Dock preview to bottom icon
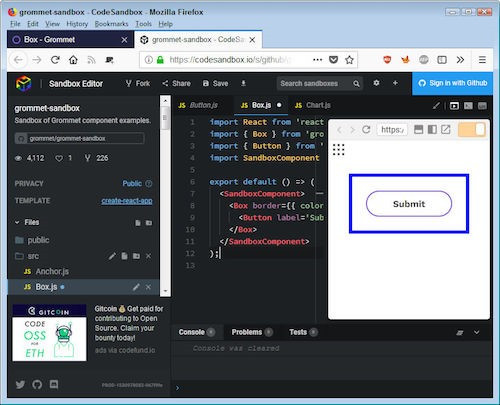500x405 pixels. tap(418, 129)
